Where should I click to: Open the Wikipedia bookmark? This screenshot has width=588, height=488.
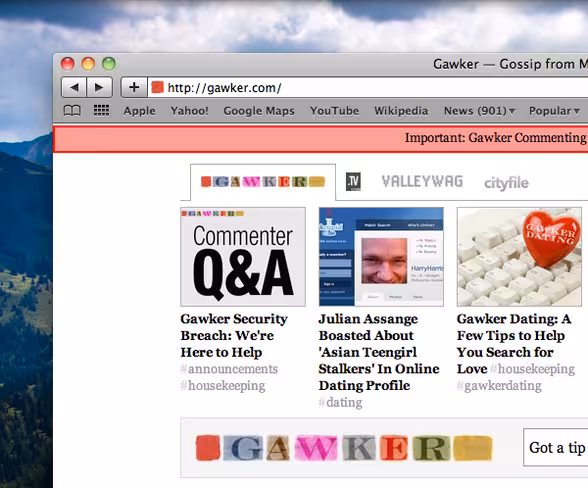point(401,111)
